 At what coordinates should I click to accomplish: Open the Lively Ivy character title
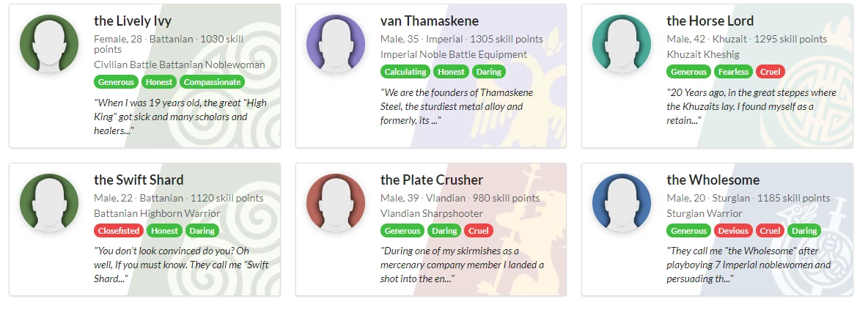click(133, 21)
